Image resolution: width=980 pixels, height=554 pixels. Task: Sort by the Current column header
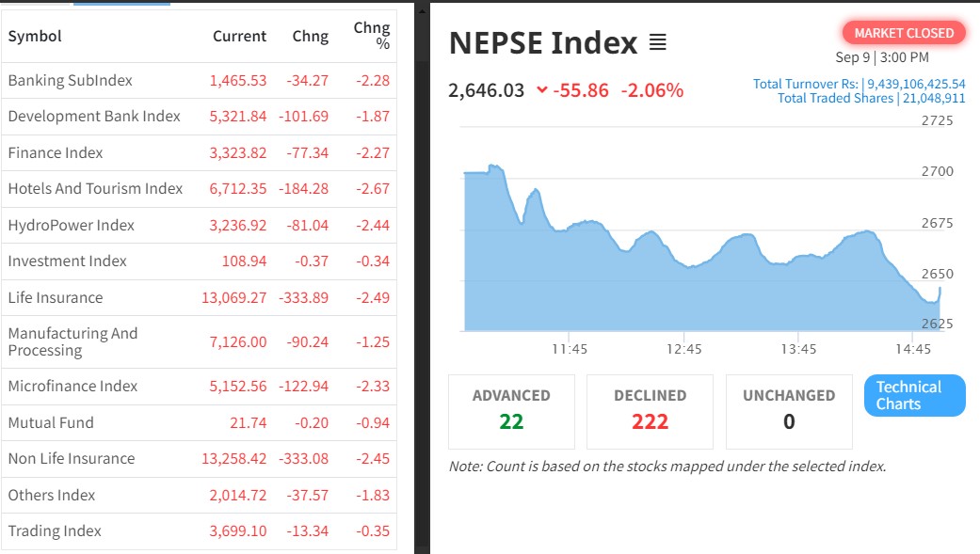pyautogui.click(x=239, y=37)
